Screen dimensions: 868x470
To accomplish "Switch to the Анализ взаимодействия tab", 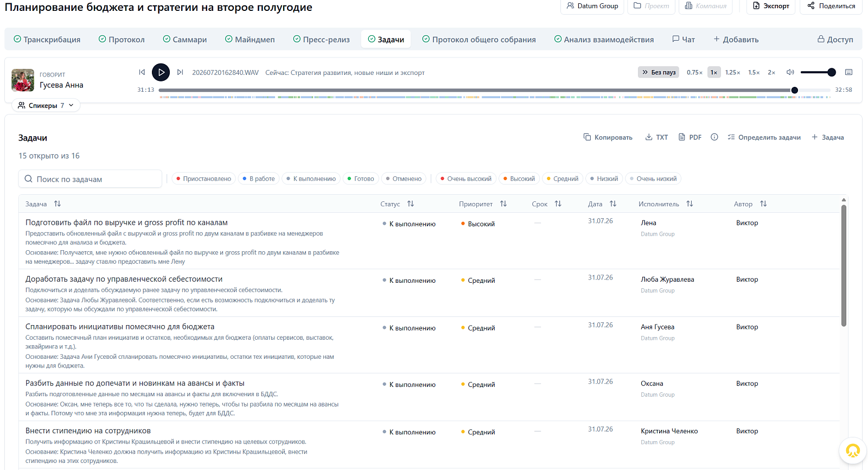I will pyautogui.click(x=604, y=39).
